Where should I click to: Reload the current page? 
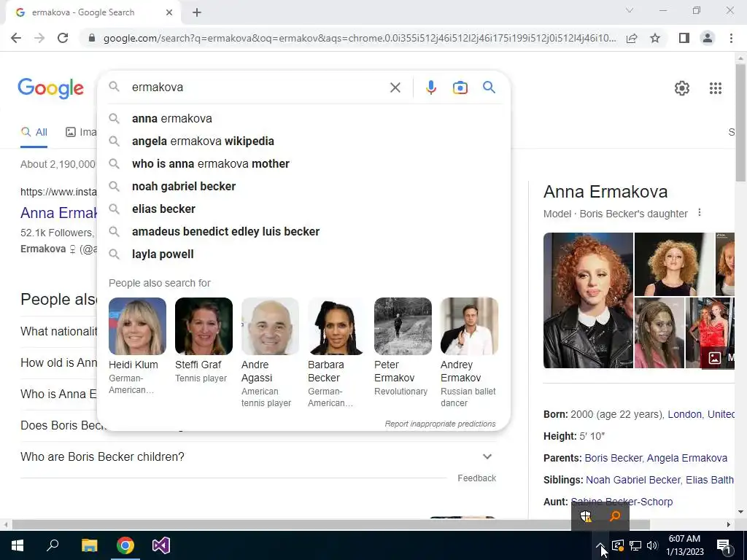click(x=63, y=38)
